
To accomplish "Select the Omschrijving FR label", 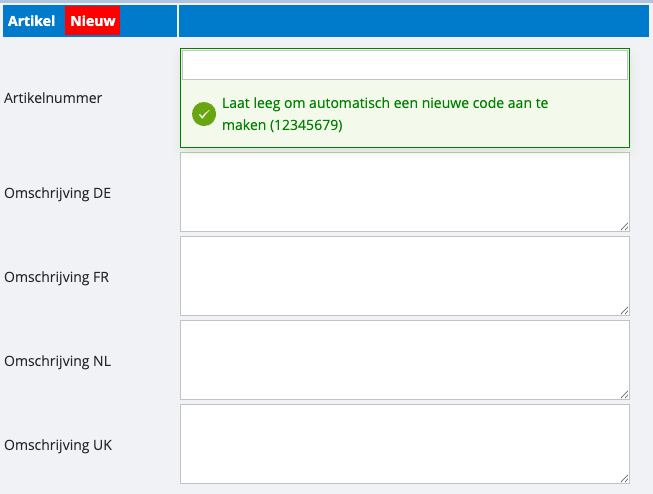I will click(x=56, y=277).
